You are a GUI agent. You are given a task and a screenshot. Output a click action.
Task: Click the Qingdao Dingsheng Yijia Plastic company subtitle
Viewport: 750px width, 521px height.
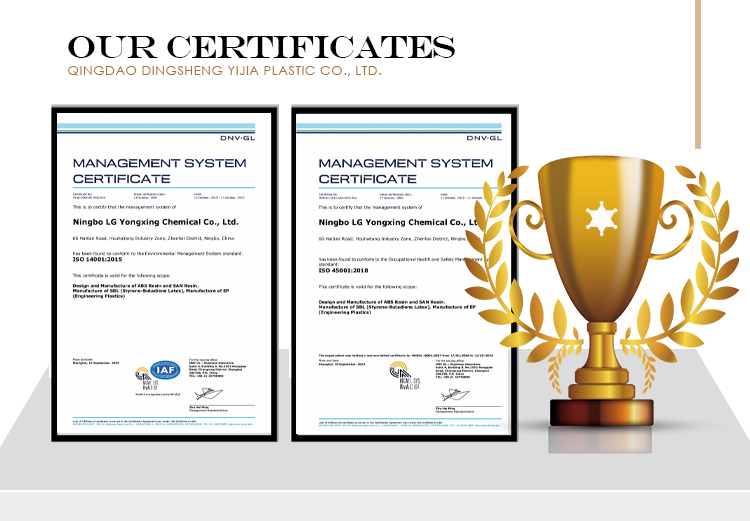[224, 73]
